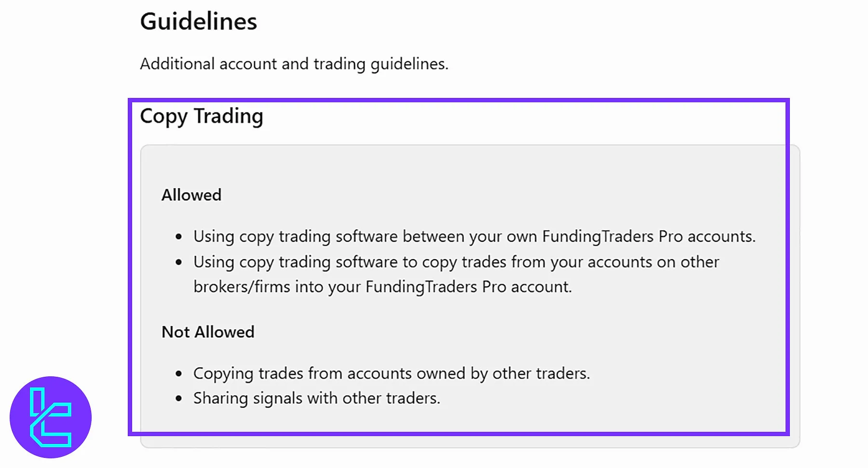The height and width of the screenshot is (468, 868).
Task: Click the word 'Trading' in section heading
Action: pos(229,116)
